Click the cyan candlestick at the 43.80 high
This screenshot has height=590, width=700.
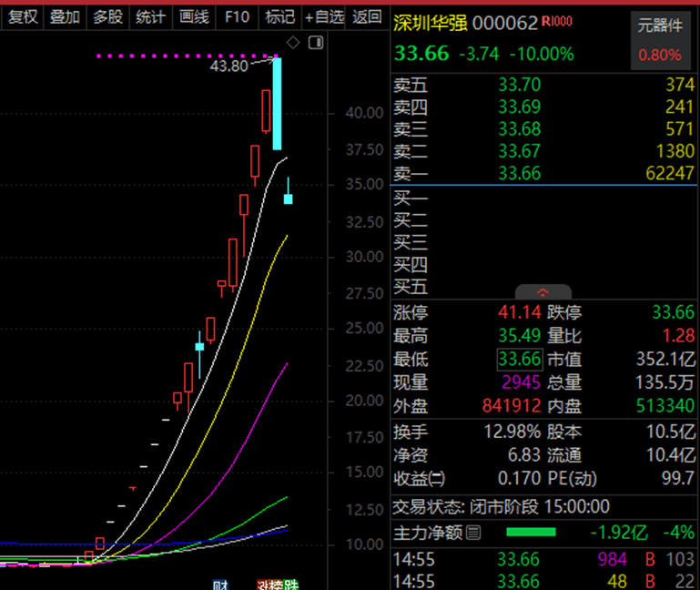tap(277, 103)
